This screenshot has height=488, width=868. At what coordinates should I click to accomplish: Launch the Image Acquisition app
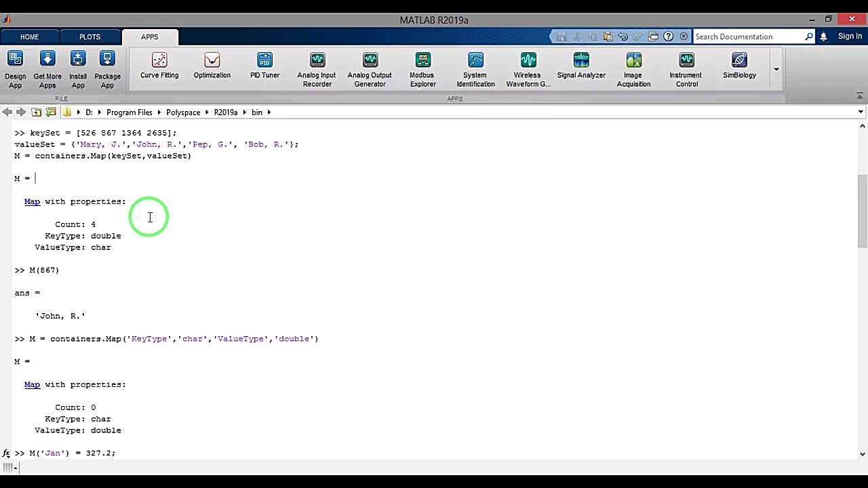[x=633, y=70]
